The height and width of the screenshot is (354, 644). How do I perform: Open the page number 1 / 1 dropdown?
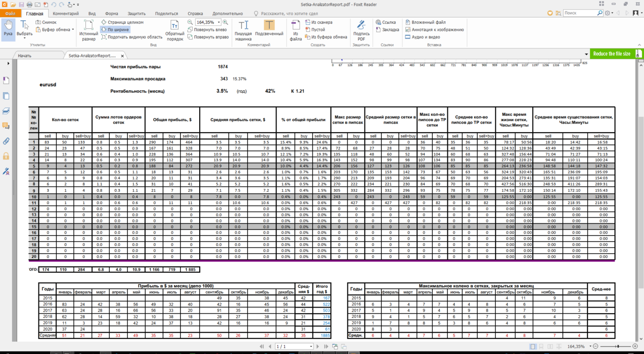tap(311, 347)
